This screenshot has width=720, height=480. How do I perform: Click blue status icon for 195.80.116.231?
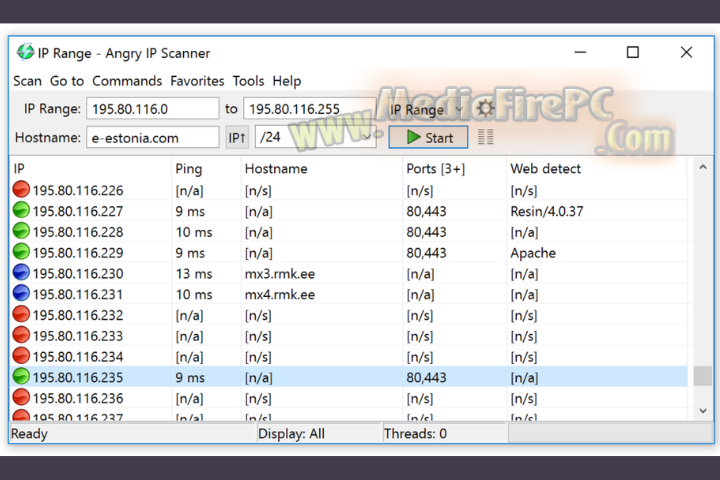click(21, 293)
